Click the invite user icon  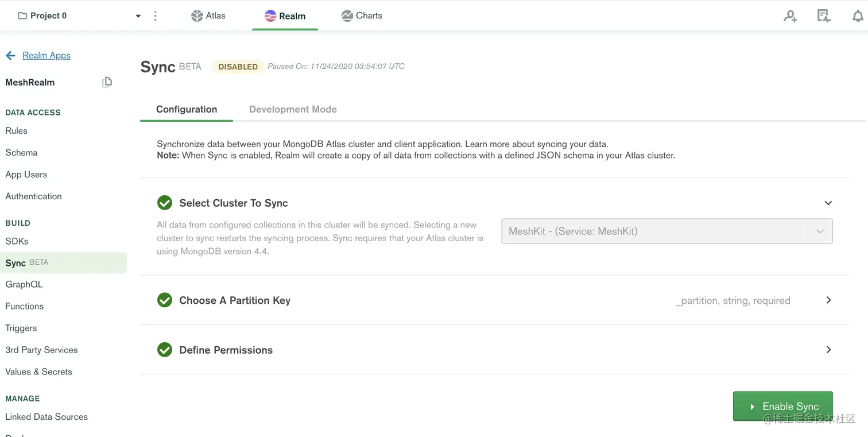point(790,16)
